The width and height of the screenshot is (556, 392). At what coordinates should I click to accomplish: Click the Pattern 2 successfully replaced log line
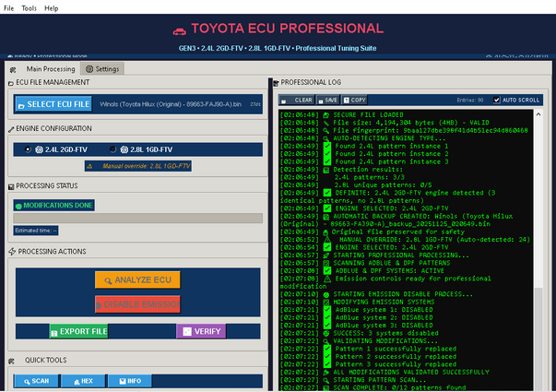368,356
